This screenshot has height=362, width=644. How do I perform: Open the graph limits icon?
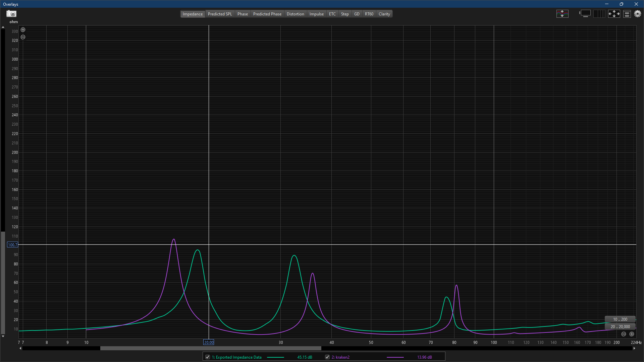tap(627, 14)
